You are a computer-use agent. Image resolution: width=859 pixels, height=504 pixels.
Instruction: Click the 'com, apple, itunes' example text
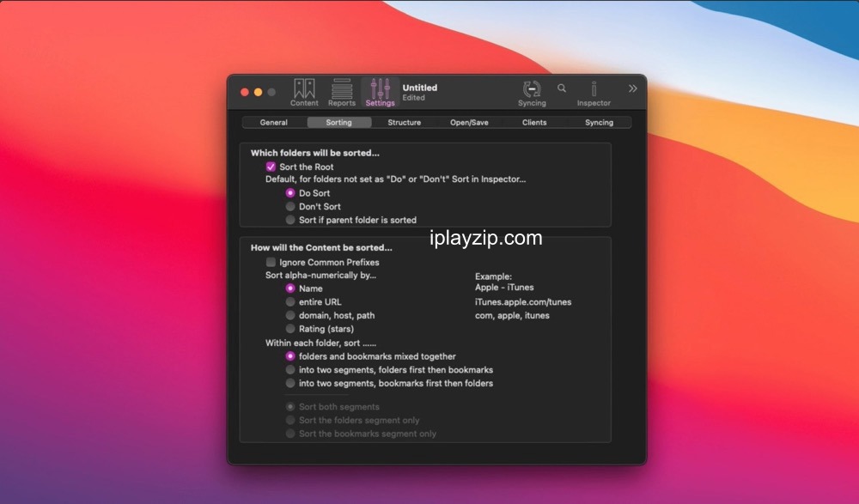(x=512, y=316)
